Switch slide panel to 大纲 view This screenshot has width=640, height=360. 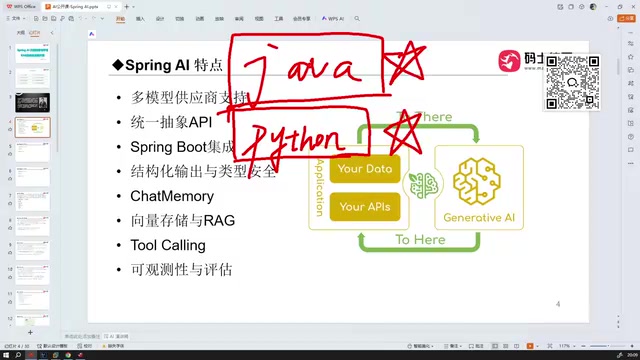tap(20, 33)
